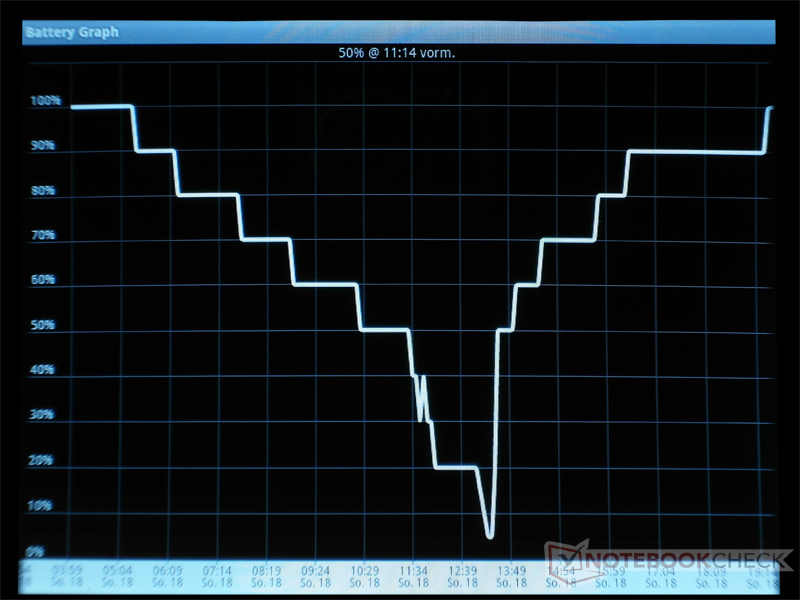This screenshot has width=800, height=600.
Task: Click the 06:09 time label
Action: click(x=167, y=571)
